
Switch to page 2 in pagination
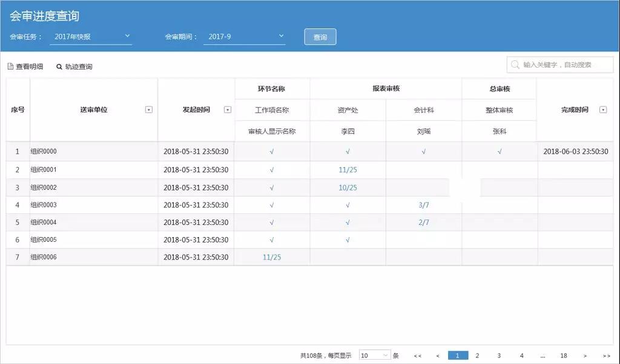[478, 356]
